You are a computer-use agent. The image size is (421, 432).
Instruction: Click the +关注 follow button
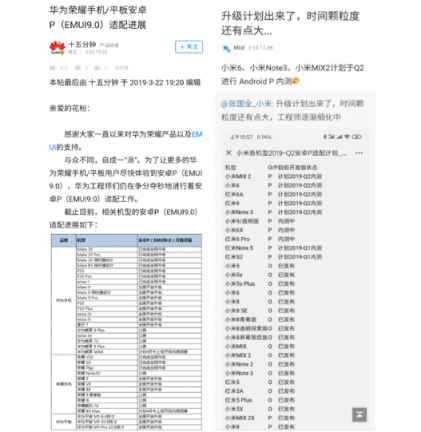[189, 47]
